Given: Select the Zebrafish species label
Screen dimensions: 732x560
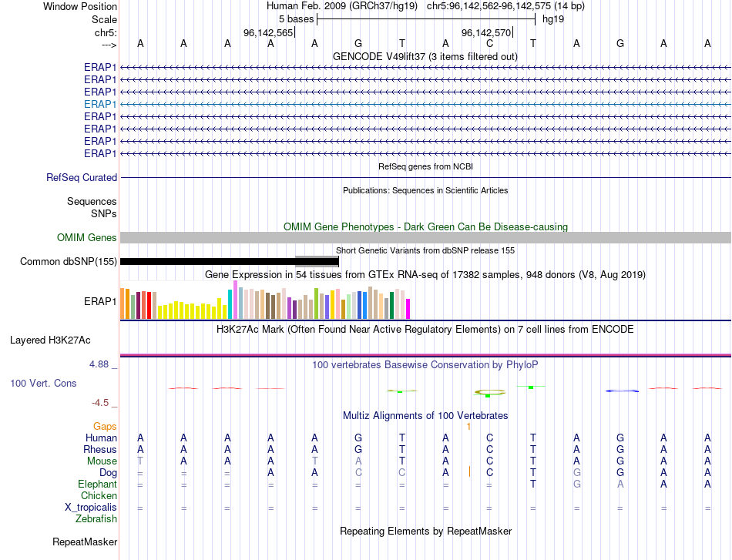Looking at the screenshot, I should tap(96, 518).
